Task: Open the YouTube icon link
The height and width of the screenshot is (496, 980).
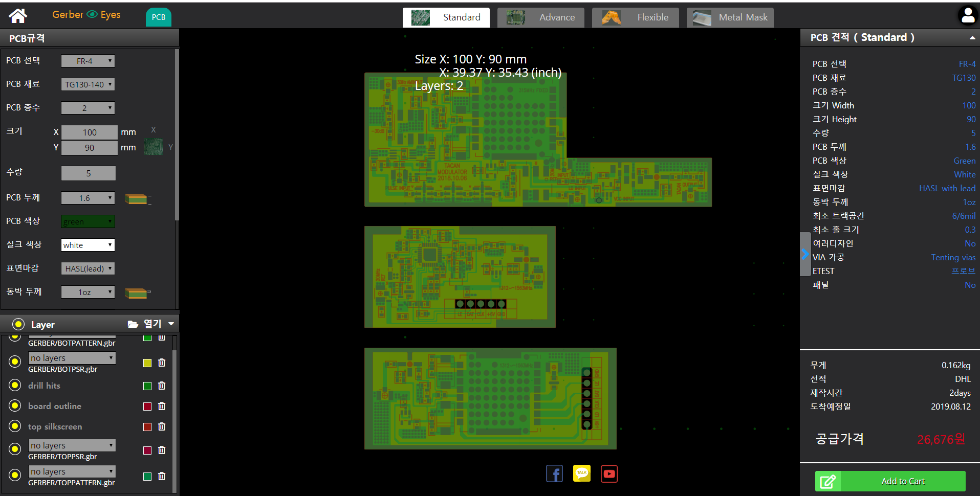Action: (609, 474)
